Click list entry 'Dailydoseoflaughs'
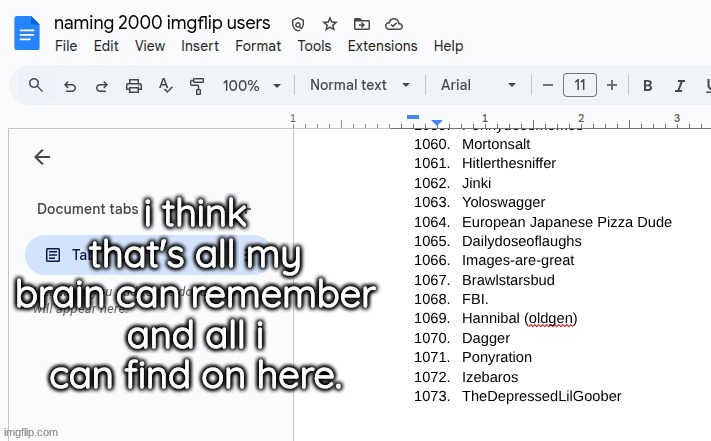Screen dimensions: 711x441 click(521, 241)
